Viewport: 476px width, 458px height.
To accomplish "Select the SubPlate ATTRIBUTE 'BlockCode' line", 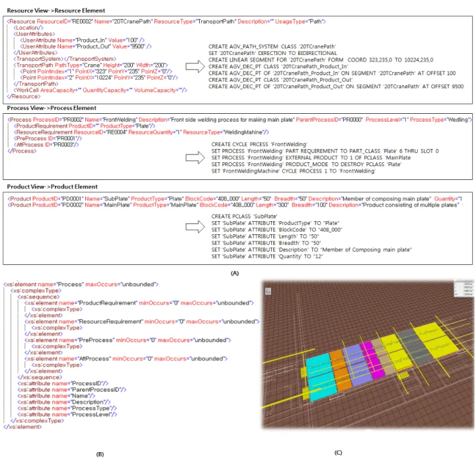I will [277, 230].
